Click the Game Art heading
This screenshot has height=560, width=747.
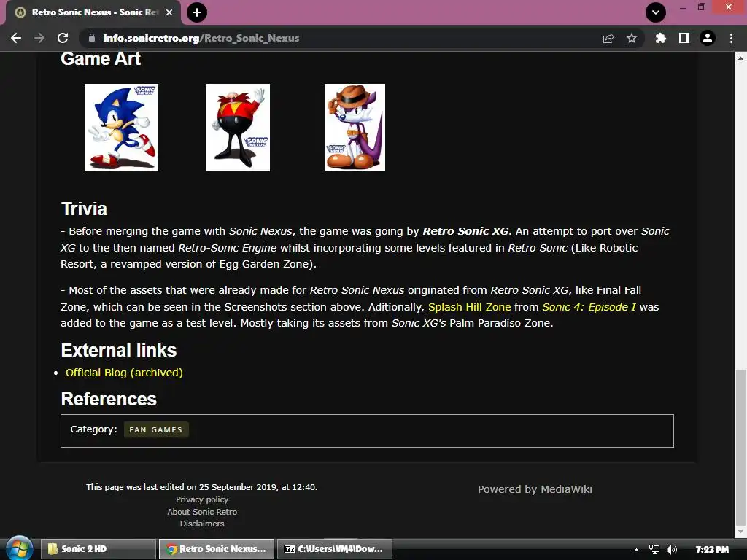click(x=101, y=58)
